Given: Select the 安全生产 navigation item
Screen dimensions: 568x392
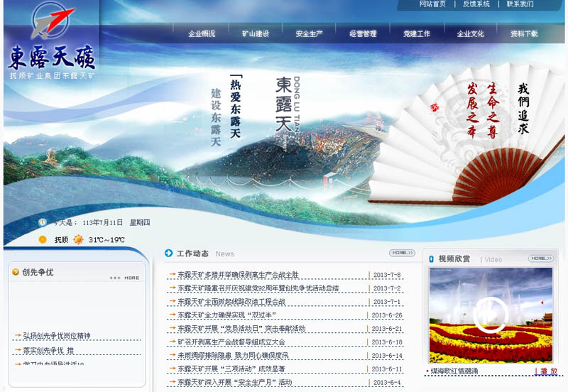Looking at the screenshot, I should pos(310,33).
